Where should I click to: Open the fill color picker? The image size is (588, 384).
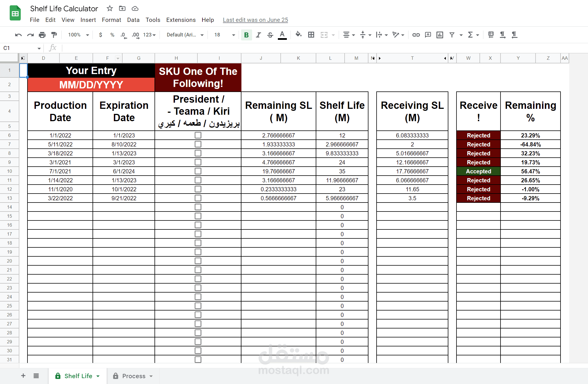[298, 35]
